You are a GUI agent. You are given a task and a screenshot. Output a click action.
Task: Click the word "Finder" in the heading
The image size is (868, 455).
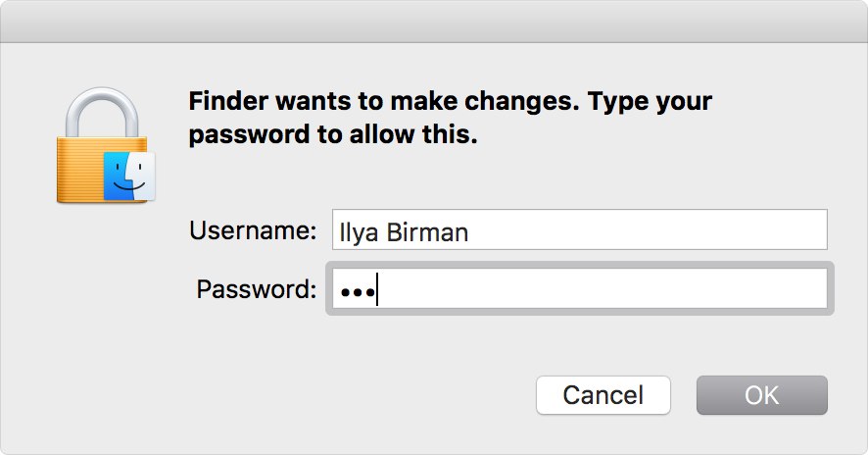coord(228,101)
